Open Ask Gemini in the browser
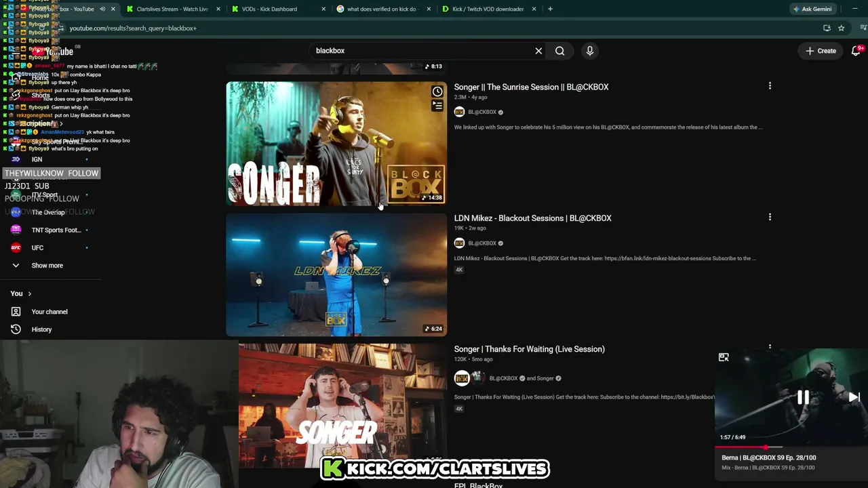This screenshot has height=488, width=868. [x=812, y=9]
